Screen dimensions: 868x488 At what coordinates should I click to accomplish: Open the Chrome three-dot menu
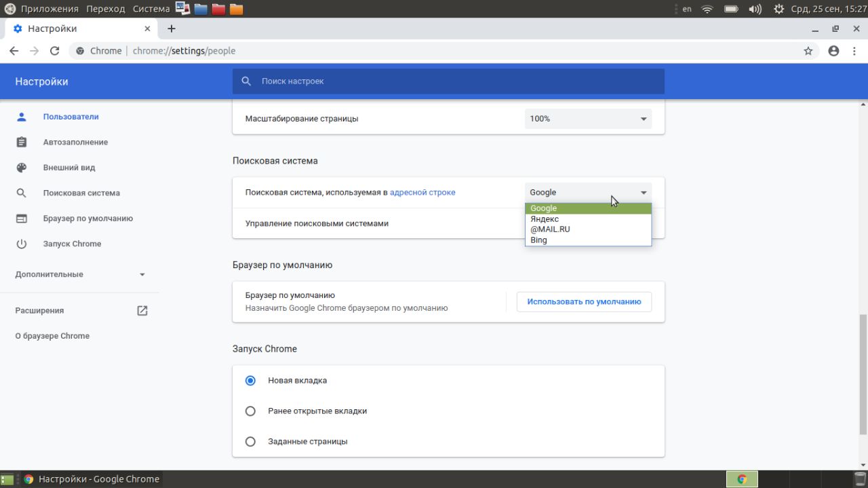pos(856,51)
